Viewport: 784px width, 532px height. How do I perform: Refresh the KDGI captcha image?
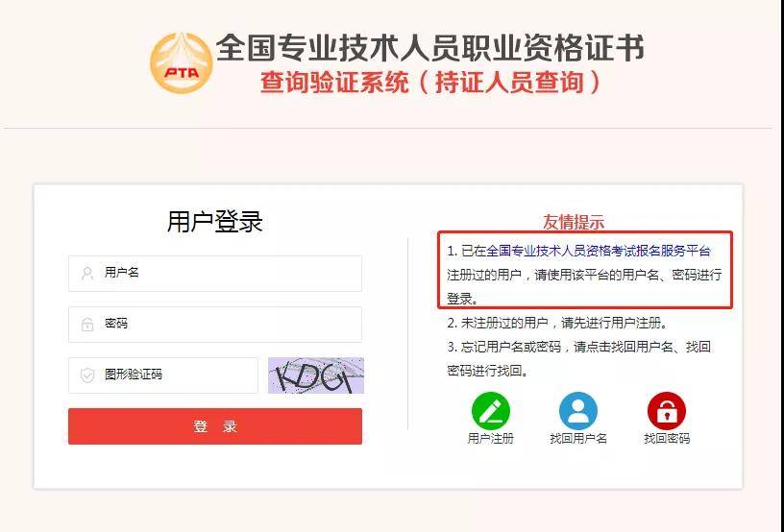click(316, 375)
